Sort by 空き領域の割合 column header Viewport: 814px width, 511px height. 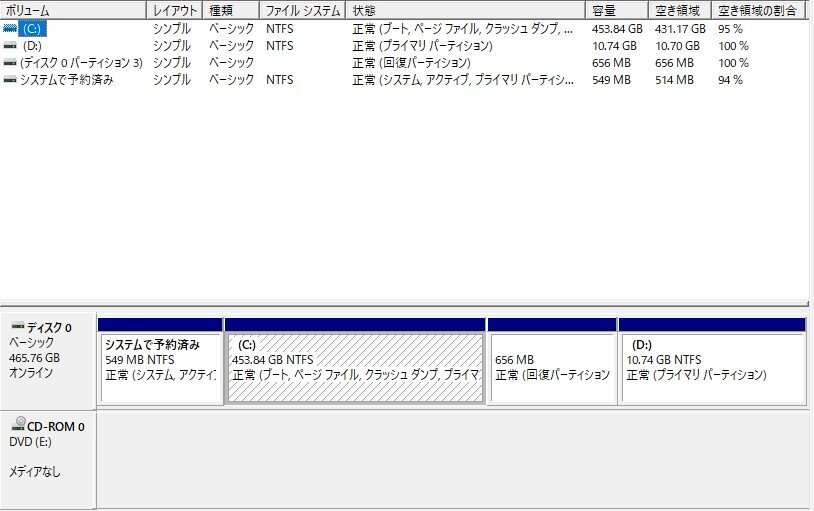759,10
